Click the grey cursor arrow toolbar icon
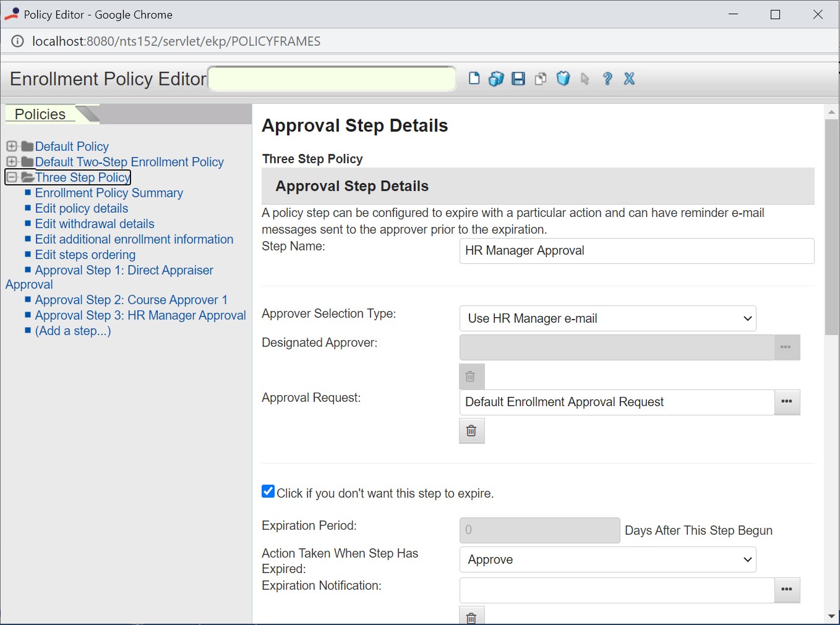840x625 pixels. coord(585,79)
